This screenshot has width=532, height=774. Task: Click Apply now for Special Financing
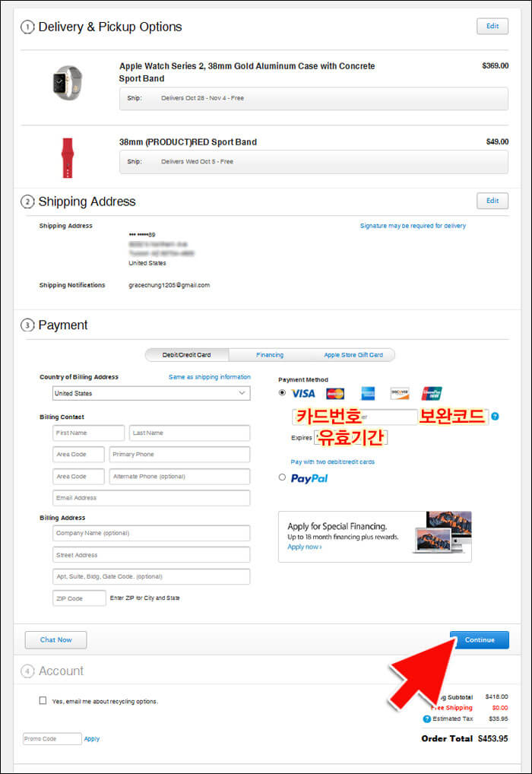(x=305, y=547)
